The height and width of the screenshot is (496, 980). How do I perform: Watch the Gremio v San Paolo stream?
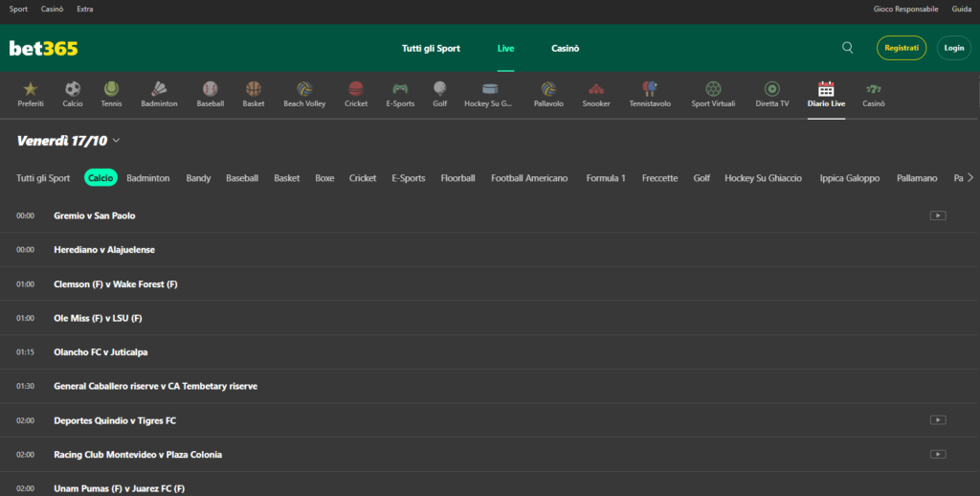tap(938, 215)
